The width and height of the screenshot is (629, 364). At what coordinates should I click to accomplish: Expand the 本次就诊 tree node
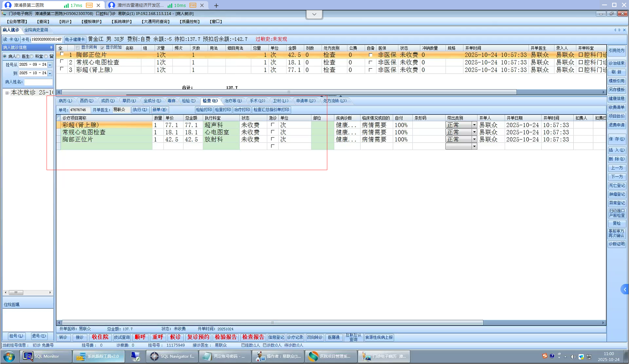click(7, 93)
